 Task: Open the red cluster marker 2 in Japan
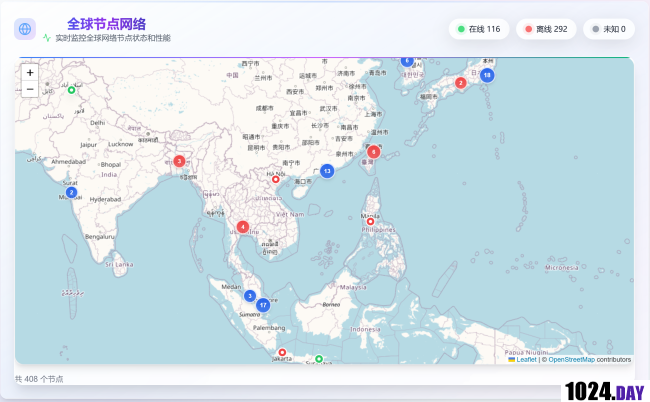[461, 83]
